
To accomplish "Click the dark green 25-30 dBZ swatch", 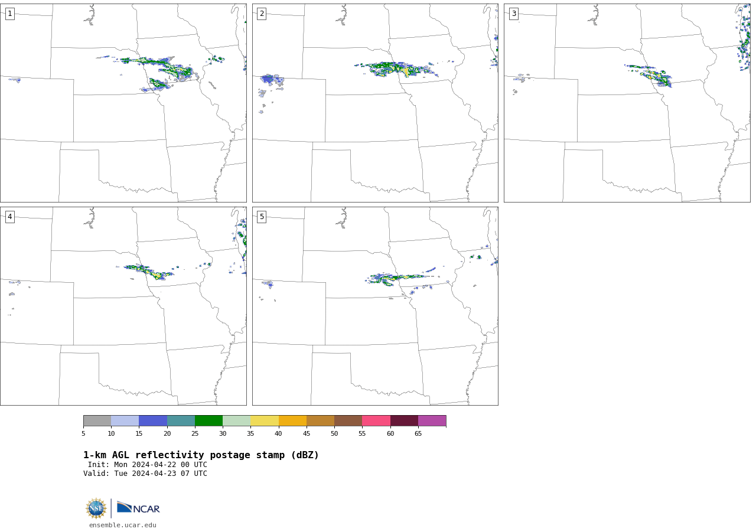I will pos(208,420).
